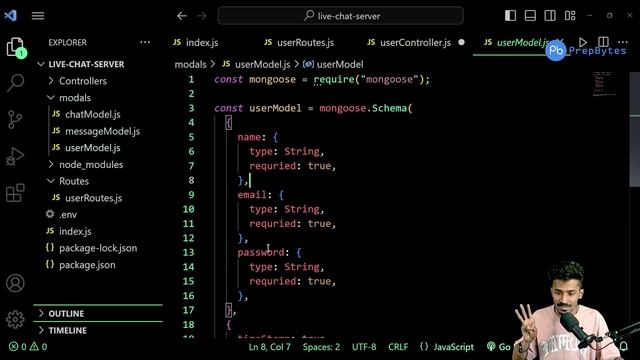Viewport: 640px width, 360px height.
Task: Open the Extensions view icon
Action: (16, 193)
